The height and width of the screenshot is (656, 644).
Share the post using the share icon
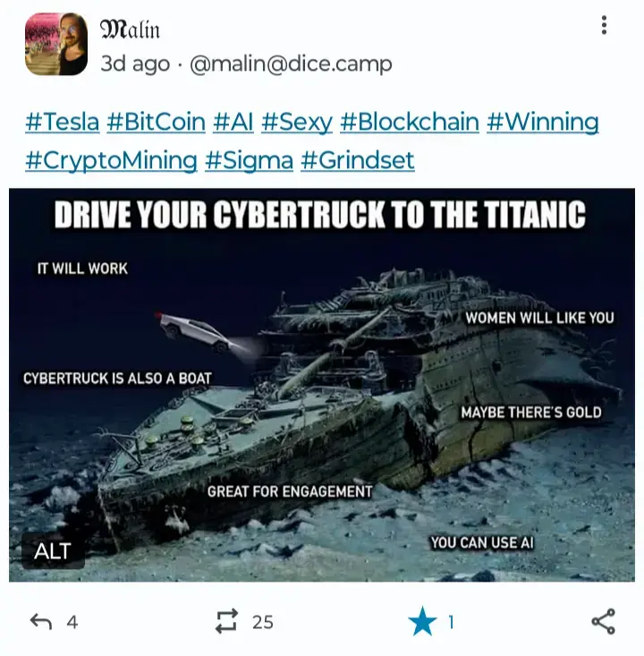point(603,621)
